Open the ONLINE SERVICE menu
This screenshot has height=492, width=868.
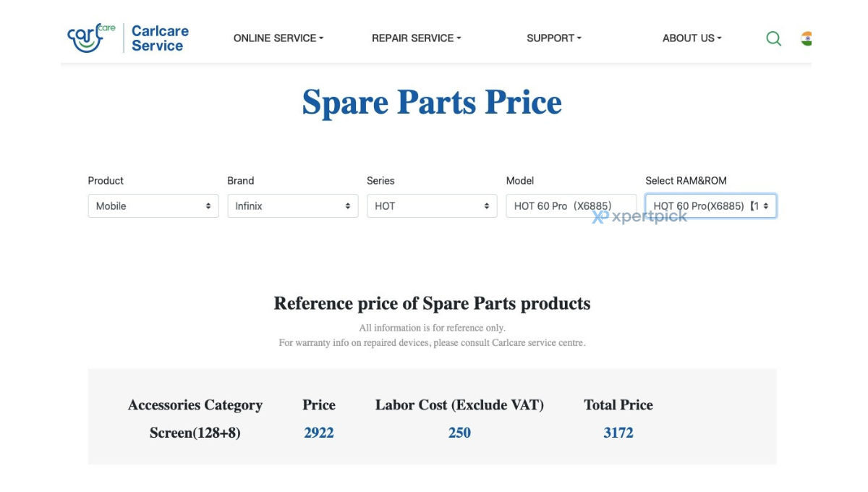pos(278,38)
